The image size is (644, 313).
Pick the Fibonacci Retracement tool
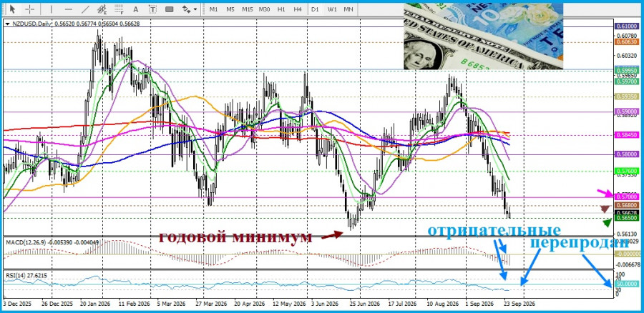[x=119, y=9]
